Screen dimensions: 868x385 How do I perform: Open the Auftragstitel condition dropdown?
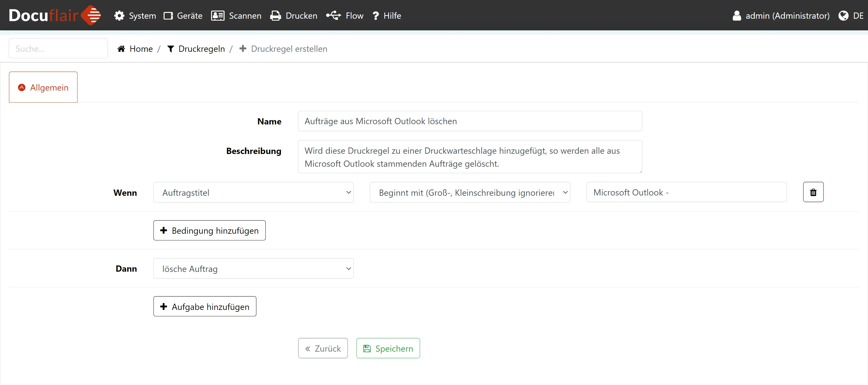click(x=253, y=193)
